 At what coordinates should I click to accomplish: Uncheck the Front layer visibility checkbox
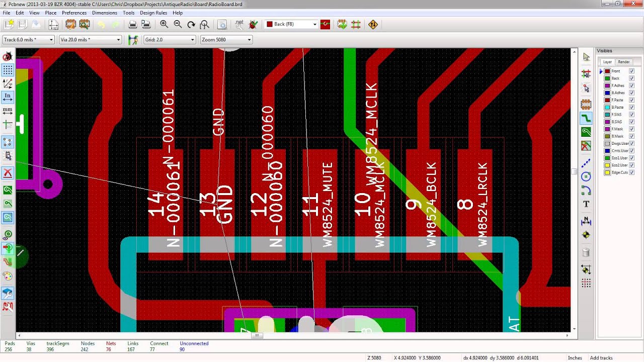(632, 71)
